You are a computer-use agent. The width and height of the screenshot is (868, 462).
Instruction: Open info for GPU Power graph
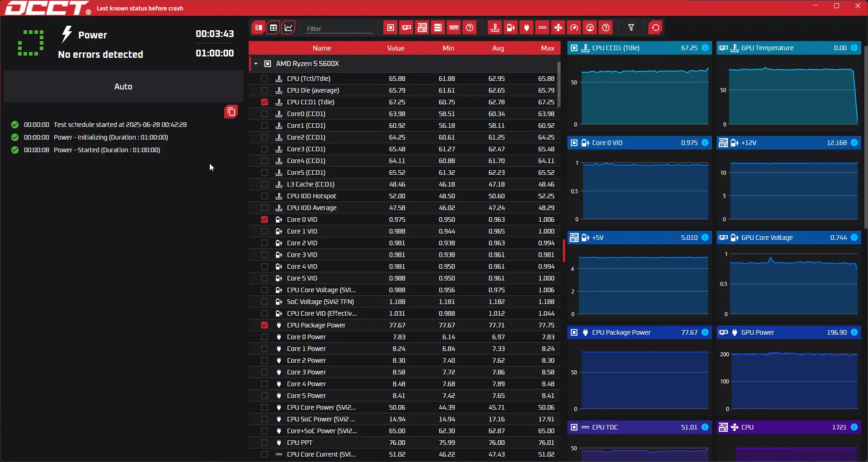[854, 332]
